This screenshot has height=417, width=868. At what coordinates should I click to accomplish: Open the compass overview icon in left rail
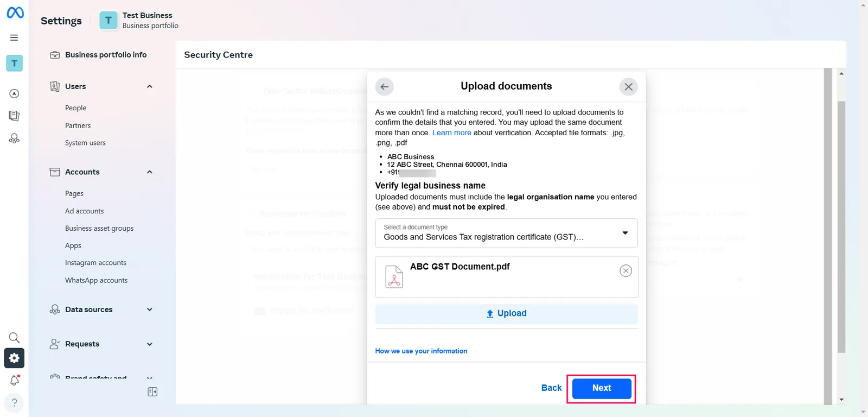[15, 93]
